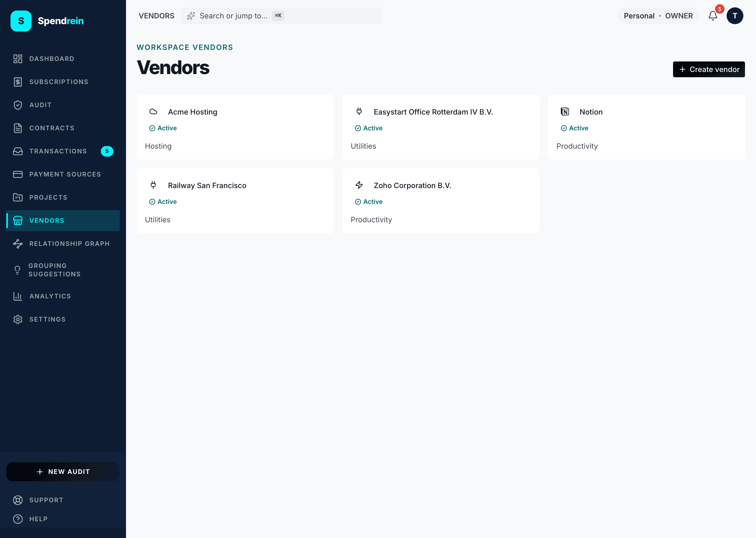Open the Acme Hosting vendor name
The width and height of the screenshot is (756, 538).
pos(193,112)
